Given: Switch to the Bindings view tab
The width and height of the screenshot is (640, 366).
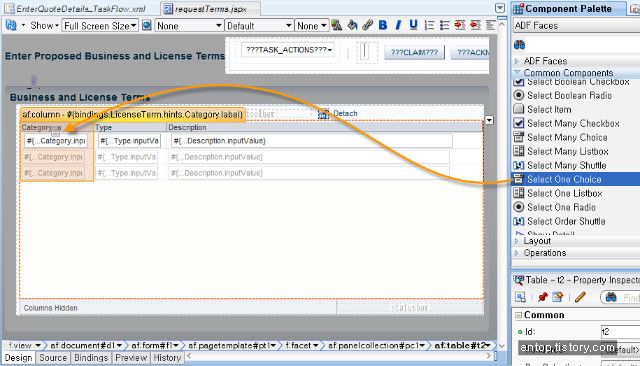Looking at the screenshot, I should point(91,358).
